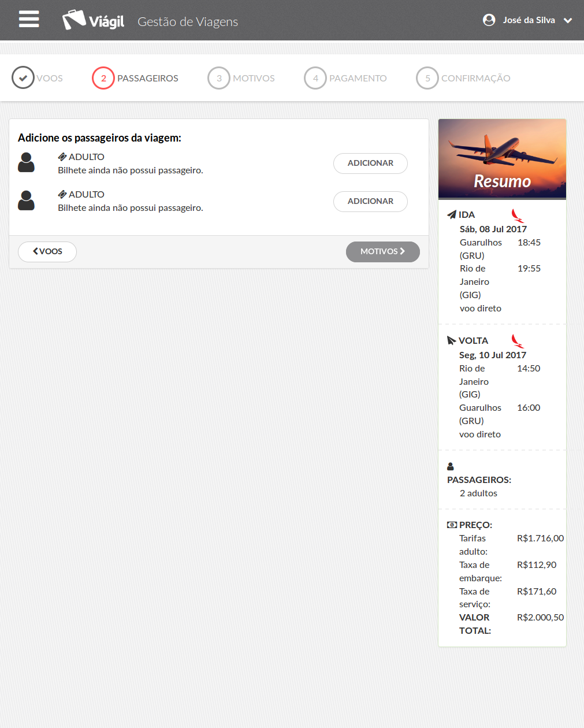
Task: Click the '2 adultos' passenger count
Action: 478,493
